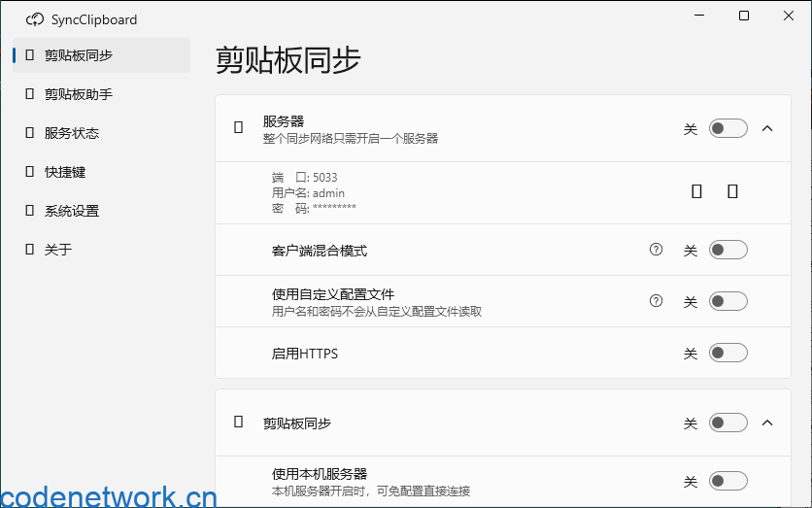Click the icon beside the 剪贴板同步 card title

[x=238, y=422]
